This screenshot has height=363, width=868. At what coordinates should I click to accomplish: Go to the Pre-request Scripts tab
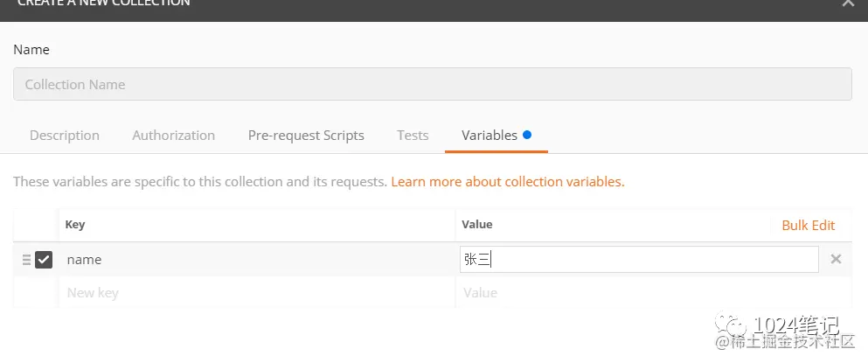click(306, 136)
